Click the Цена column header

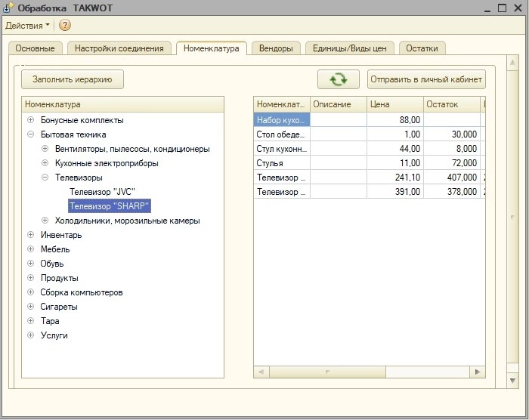(x=394, y=104)
